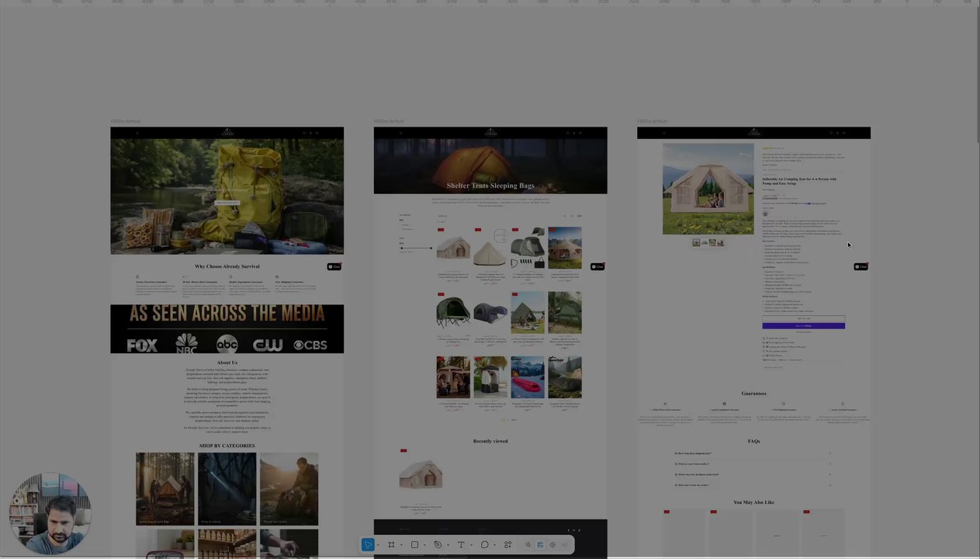The height and width of the screenshot is (559, 980).
Task: Open the white bell tent product card
Action: (x=490, y=248)
